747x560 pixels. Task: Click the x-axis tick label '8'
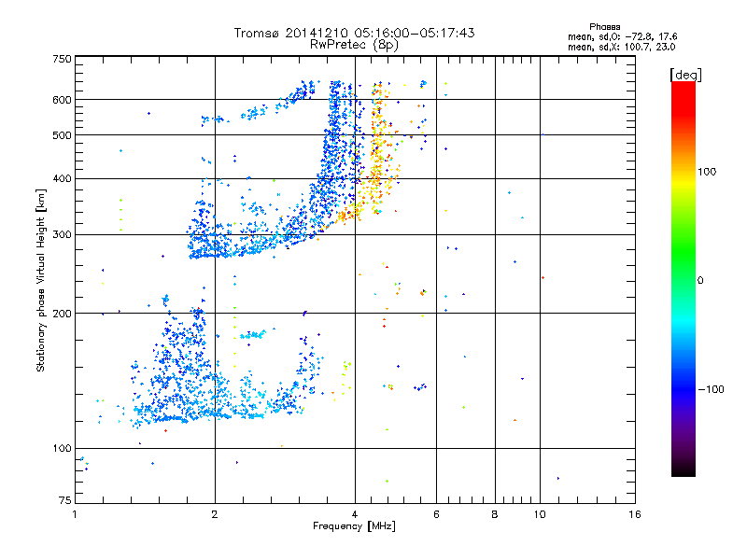tap(495, 514)
